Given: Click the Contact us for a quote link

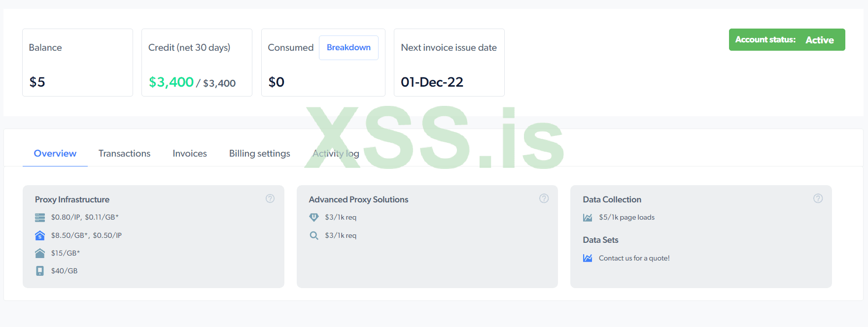Looking at the screenshot, I should click(x=634, y=258).
